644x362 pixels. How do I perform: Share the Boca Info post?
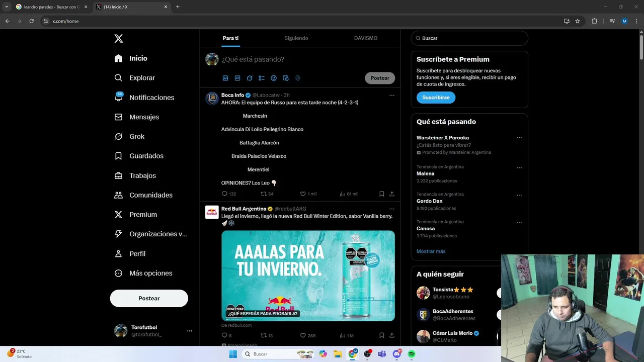coord(391,194)
